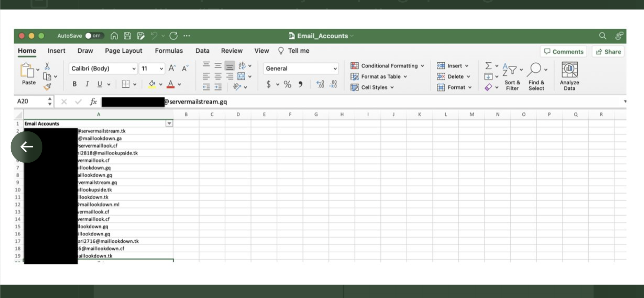Open the Email Accounts filter arrow in A1

169,123
